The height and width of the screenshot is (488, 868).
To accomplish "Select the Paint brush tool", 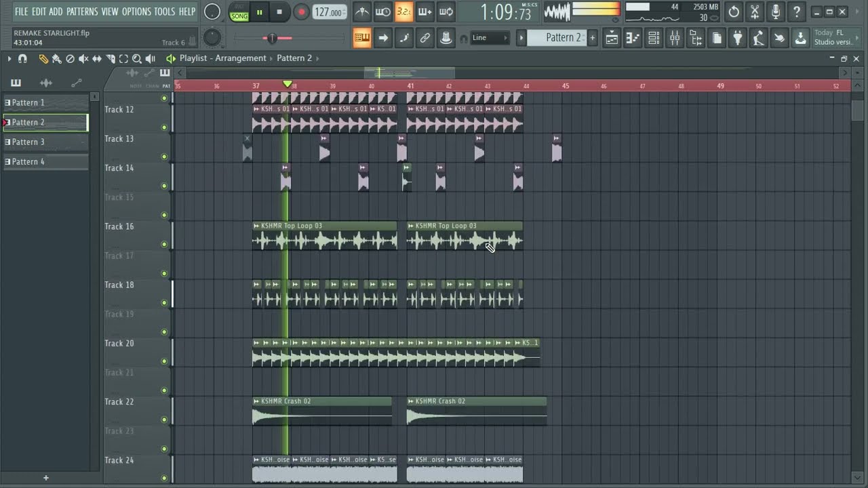I will click(57, 59).
